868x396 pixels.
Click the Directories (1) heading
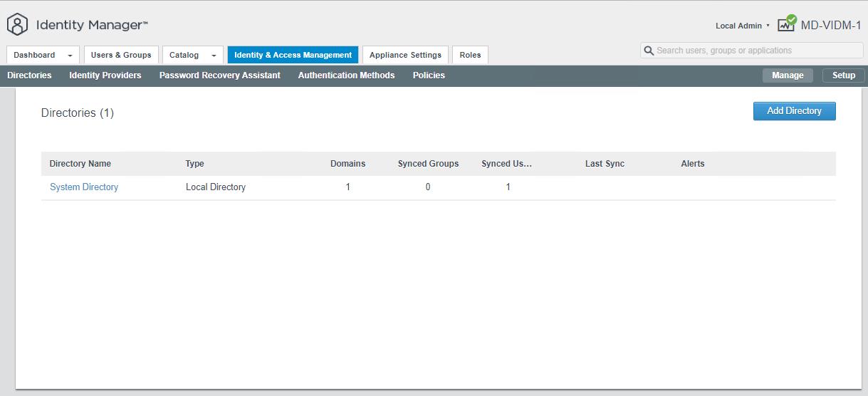(x=78, y=113)
